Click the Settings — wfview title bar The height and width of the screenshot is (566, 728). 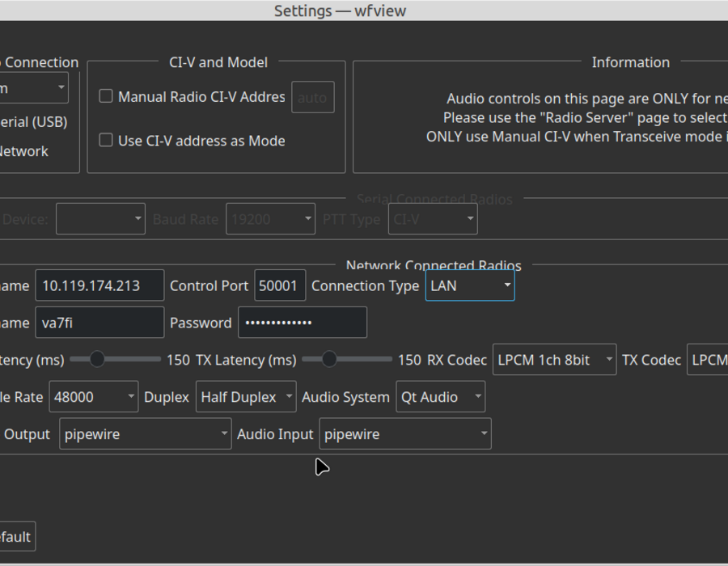coord(364,11)
